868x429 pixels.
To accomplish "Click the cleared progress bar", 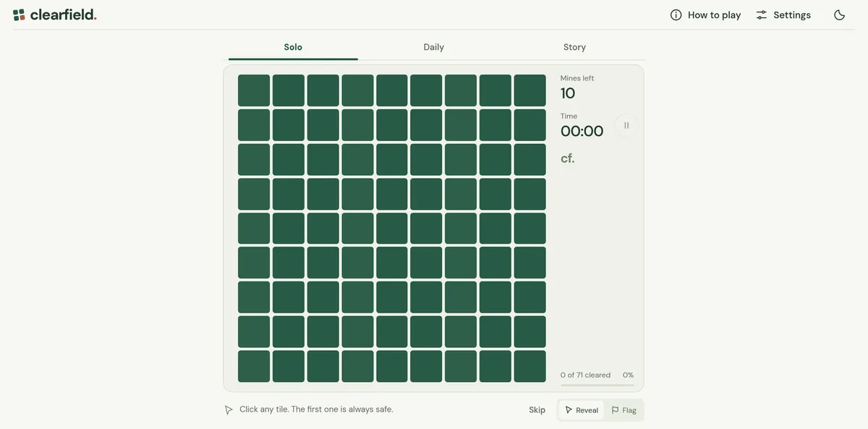I will click(597, 386).
